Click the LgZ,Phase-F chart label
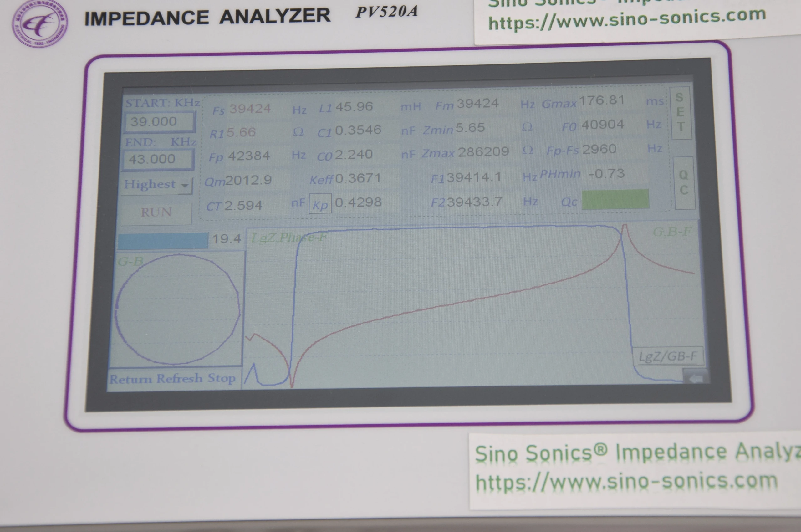Image resolution: width=801 pixels, height=532 pixels. pos(289,237)
